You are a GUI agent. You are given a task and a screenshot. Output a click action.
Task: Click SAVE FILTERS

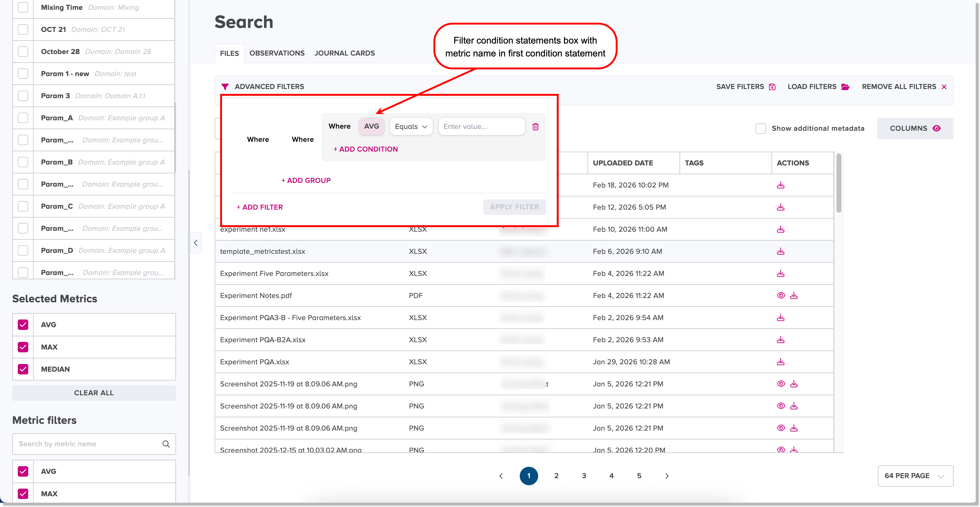tap(746, 87)
